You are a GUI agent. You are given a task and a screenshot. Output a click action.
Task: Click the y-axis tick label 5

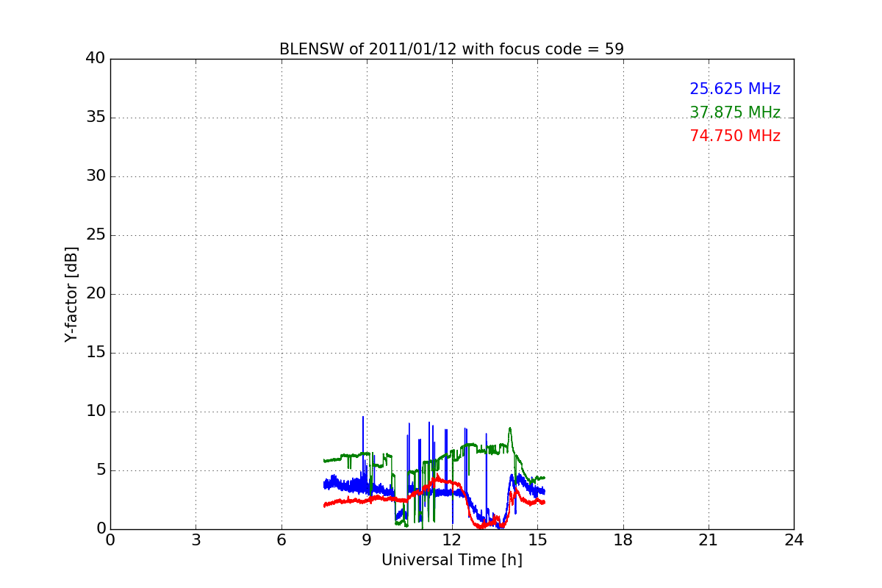(x=101, y=470)
